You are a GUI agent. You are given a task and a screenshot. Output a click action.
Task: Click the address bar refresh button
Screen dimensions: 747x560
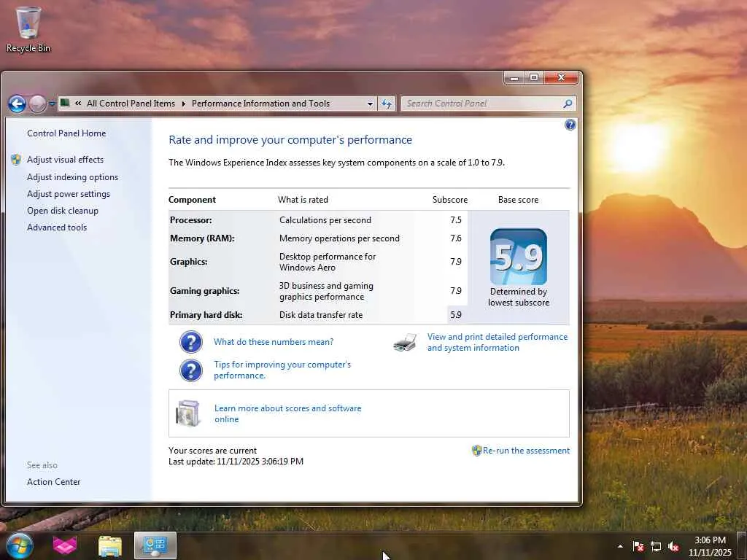pyautogui.click(x=387, y=104)
